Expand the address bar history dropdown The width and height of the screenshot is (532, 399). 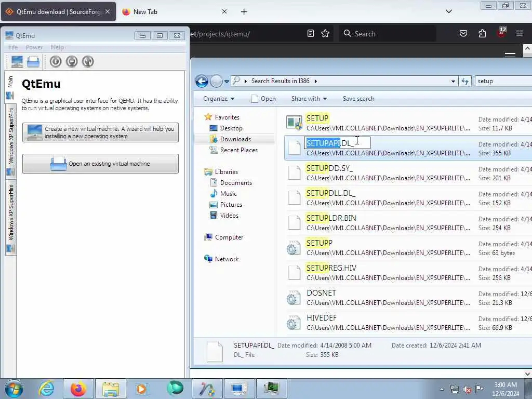point(453,82)
